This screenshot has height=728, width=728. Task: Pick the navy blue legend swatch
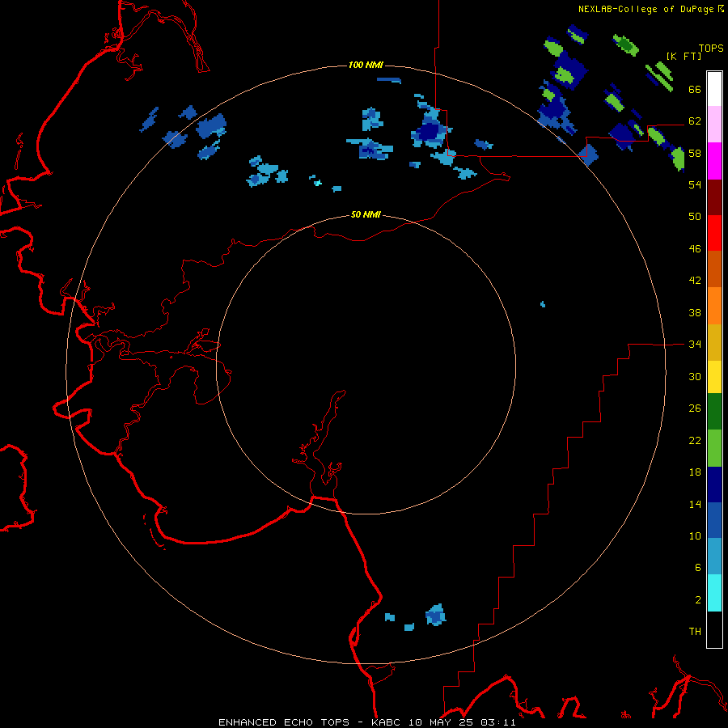(714, 485)
